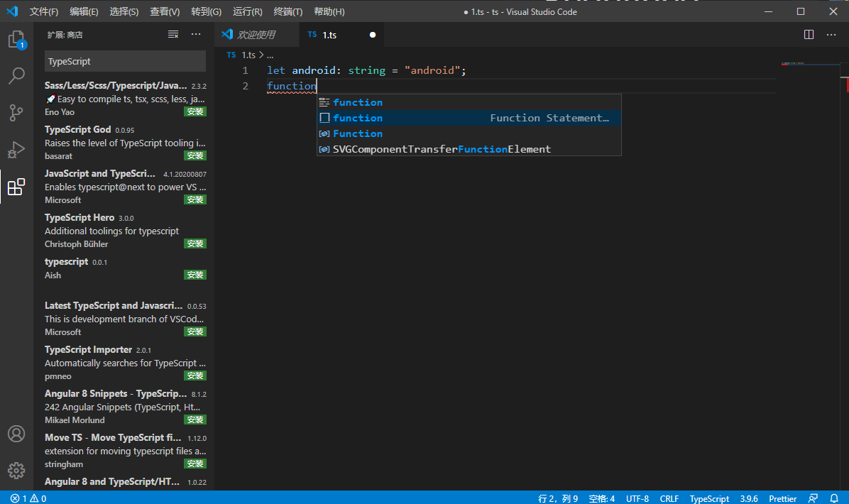The image size is (849, 504).
Task: Install Latest TypeScript and Javascript extension
Action: coord(195,332)
